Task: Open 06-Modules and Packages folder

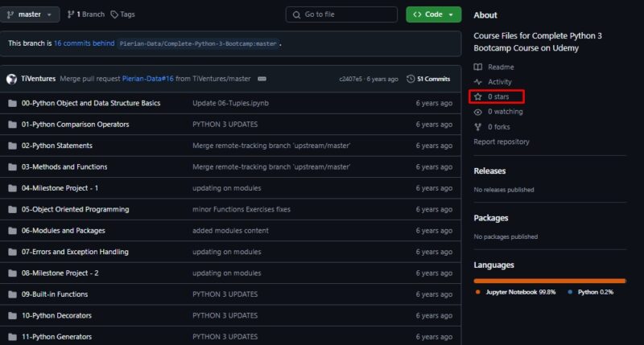Action: coord(64,231)
